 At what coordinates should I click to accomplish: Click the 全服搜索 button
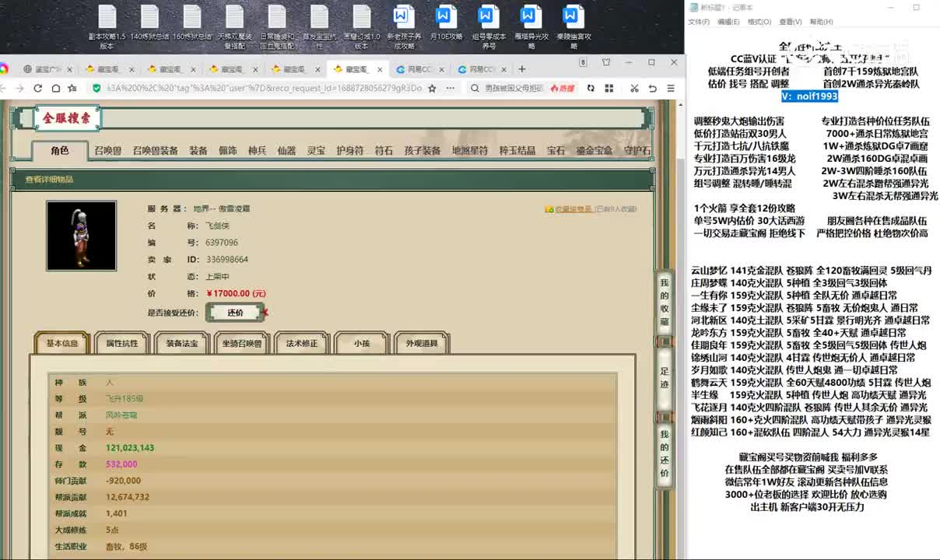[67, 118]
